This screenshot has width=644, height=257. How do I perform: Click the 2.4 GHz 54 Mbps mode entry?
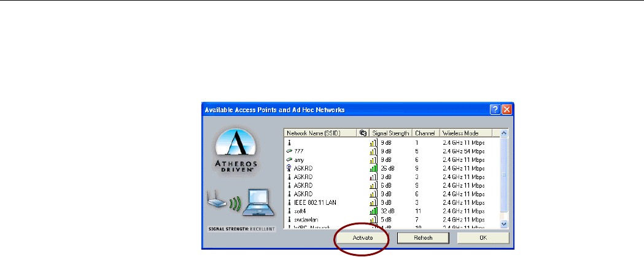(462, 152)
